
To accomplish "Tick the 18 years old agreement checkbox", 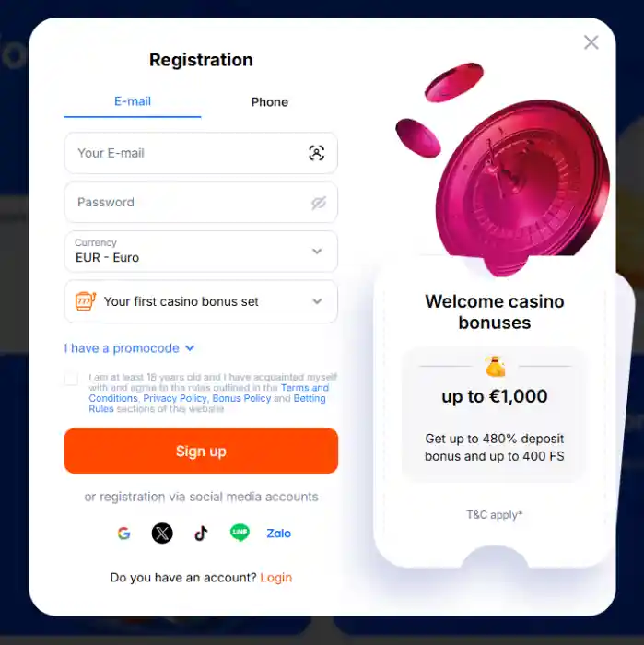I will [x=71, y=378].
